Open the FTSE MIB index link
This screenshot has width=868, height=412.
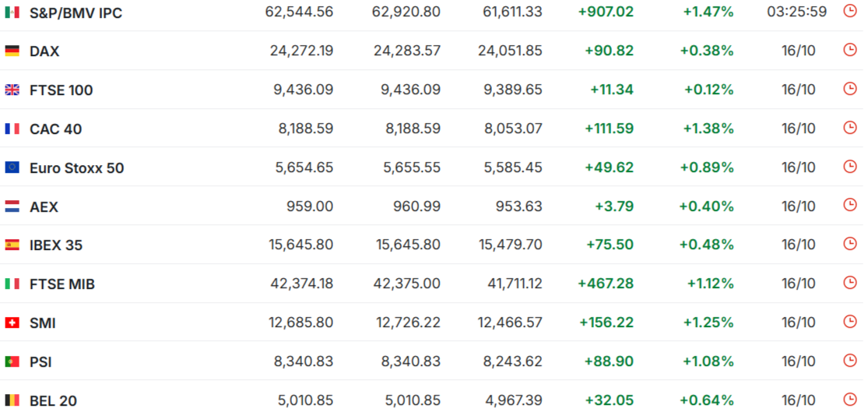(x=62, y=284)
